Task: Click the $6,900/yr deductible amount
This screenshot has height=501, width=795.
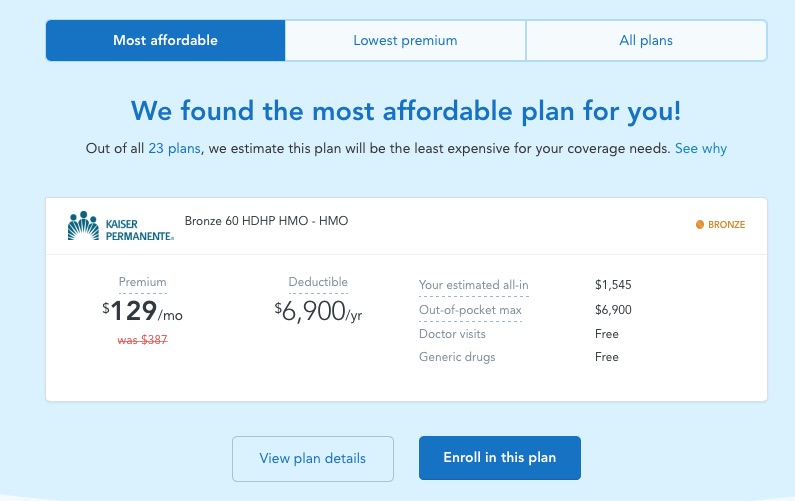Action: (318, 311)
